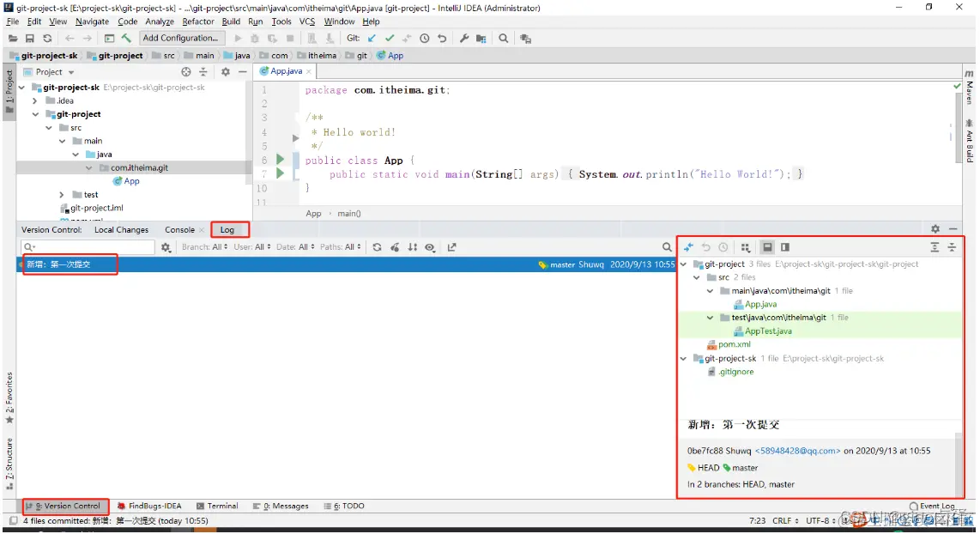Open Project Structure icon in toolbar
This screenshot has height=534, width=980.
pos(481,38)
